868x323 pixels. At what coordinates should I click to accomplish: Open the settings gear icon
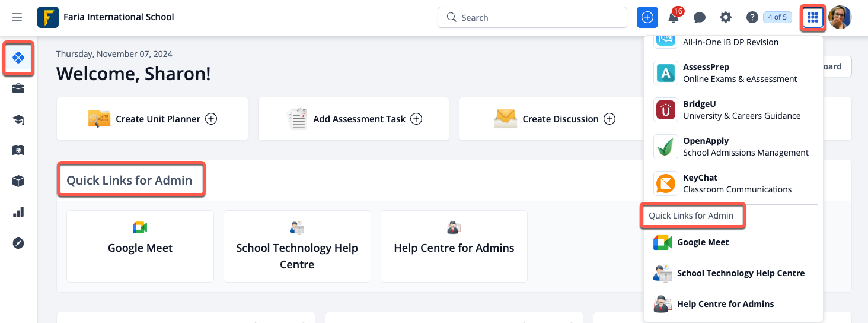[x=726, y=17]
